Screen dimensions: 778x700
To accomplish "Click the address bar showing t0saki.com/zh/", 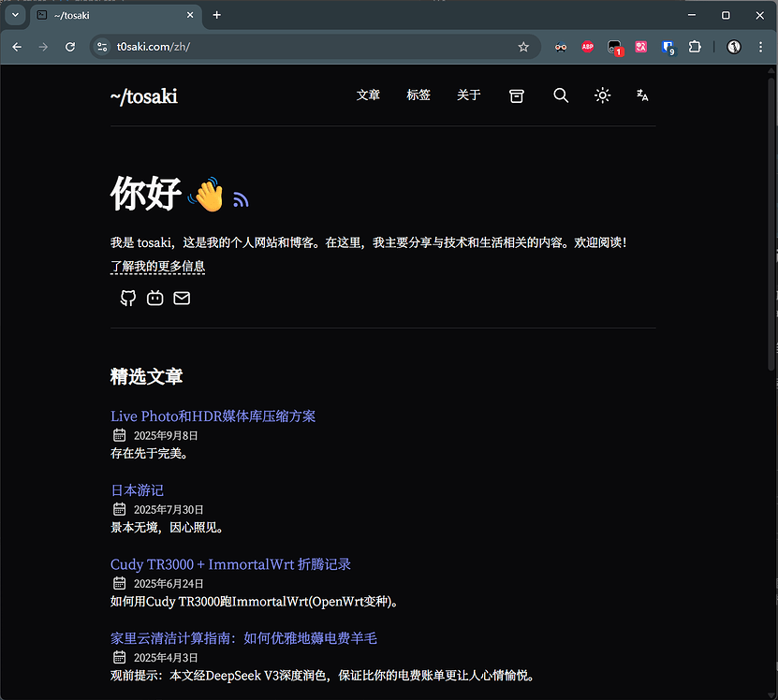I will (x=309, y=47).
